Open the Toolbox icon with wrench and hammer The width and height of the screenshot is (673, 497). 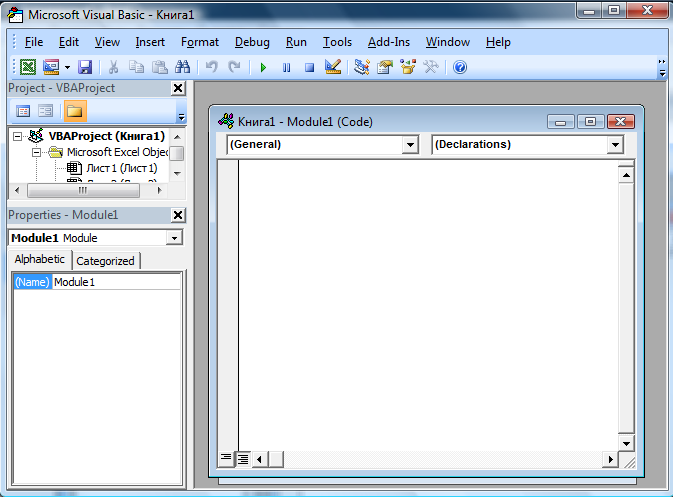pos(431,67)
